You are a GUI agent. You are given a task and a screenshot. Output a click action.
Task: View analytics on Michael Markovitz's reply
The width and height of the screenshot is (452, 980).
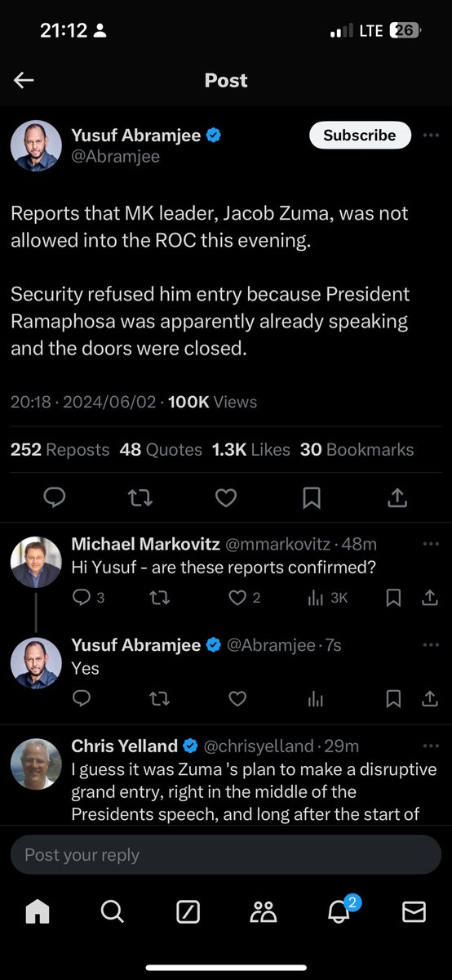click(327, 598)
